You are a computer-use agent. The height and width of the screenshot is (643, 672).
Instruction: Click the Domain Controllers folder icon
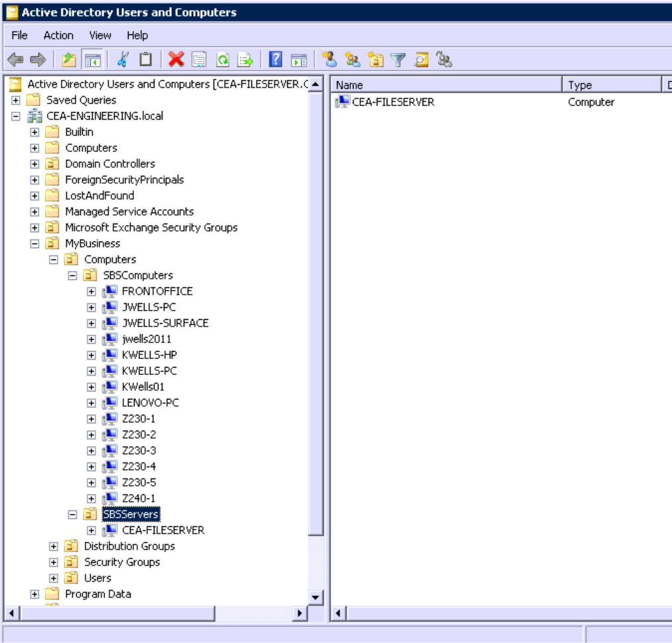(52, 164)
